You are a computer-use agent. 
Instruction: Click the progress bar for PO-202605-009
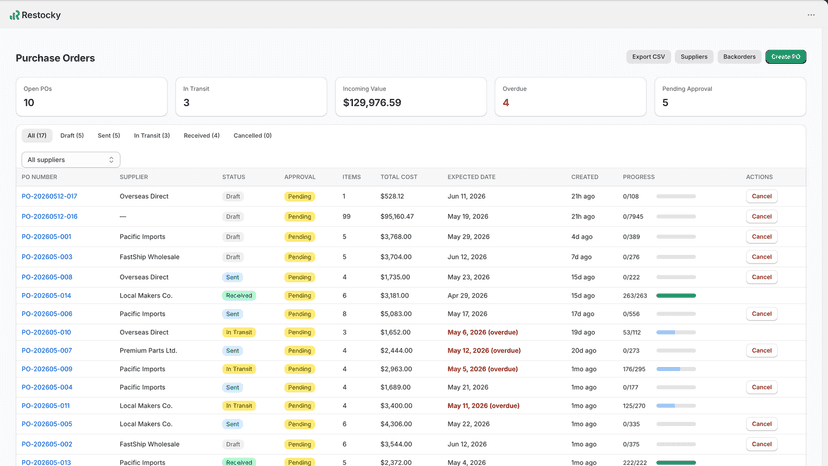click(676, 369)
